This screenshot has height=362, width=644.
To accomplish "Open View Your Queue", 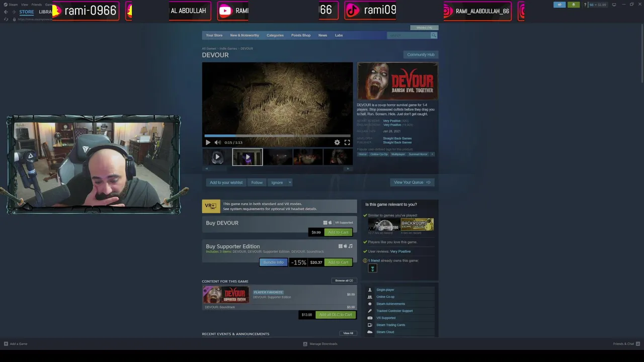I will tap(412, 183).
